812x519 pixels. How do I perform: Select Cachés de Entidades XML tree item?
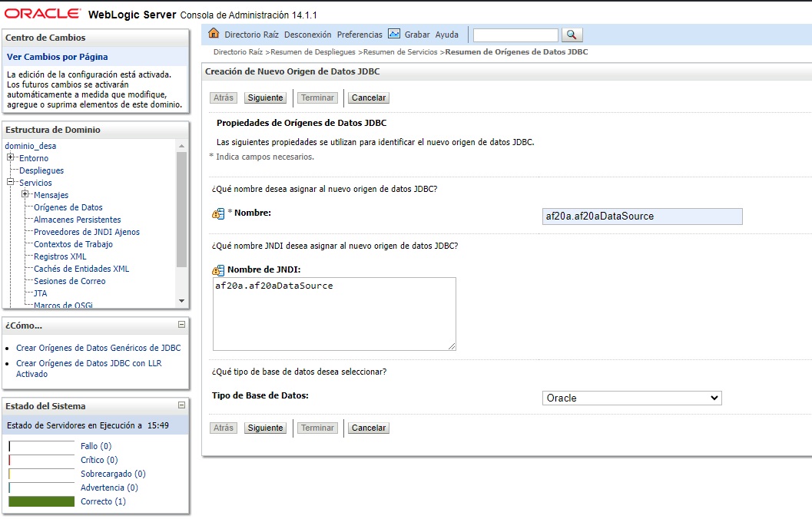click(x=81, y=269)
